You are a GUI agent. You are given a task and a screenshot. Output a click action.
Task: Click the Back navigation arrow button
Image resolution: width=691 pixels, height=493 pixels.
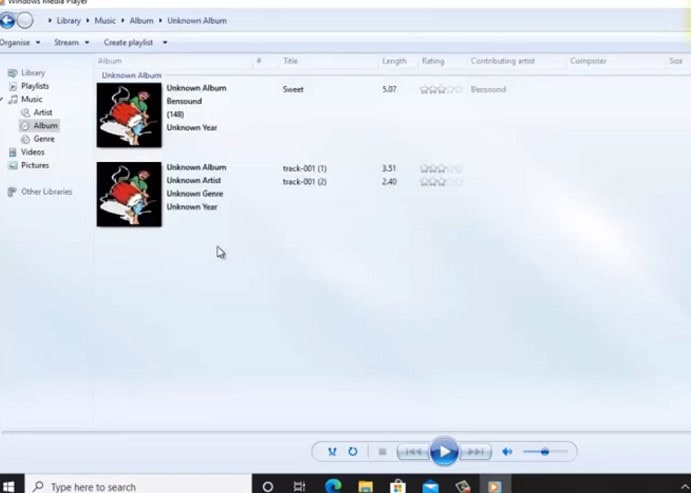tap(7, 20)
